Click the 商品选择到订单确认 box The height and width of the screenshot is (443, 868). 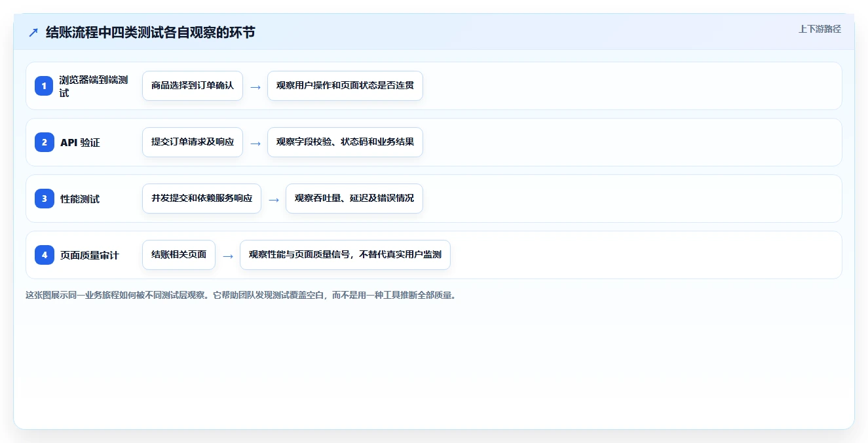click(x=193, y=86)
